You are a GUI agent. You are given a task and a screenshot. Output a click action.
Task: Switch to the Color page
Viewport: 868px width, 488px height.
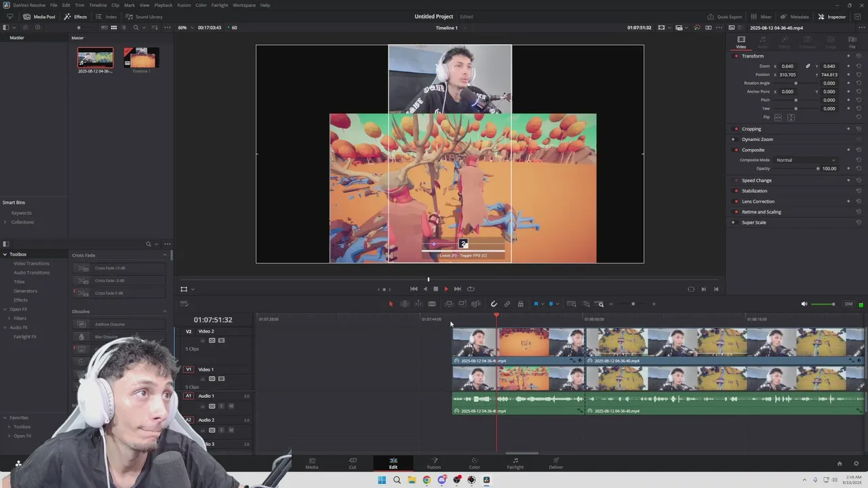click(x=474, y=463)
